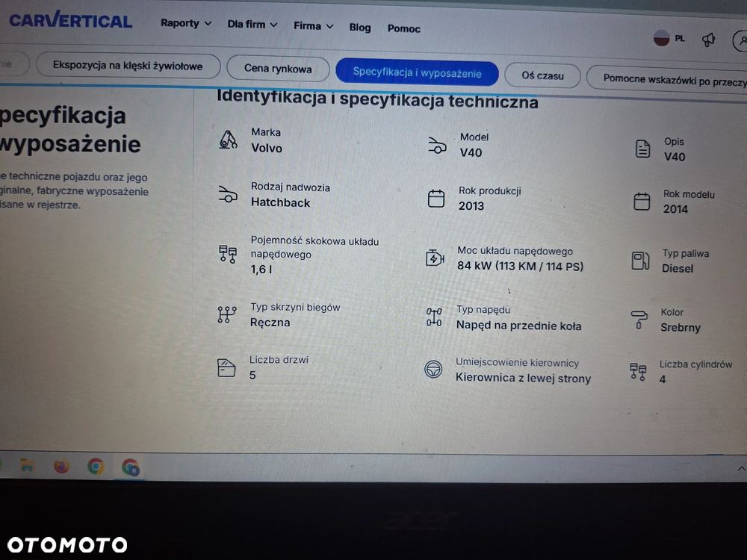Open File Explorer from the taskbar
747x560 pixels.
pyautogui.click(x=27, y=465)
